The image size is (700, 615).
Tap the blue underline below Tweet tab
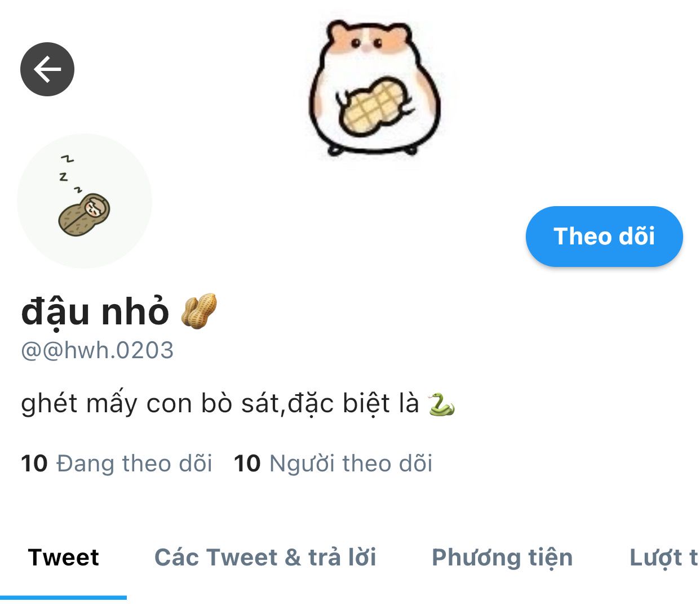pyautogui.click(x=63, y=598)
